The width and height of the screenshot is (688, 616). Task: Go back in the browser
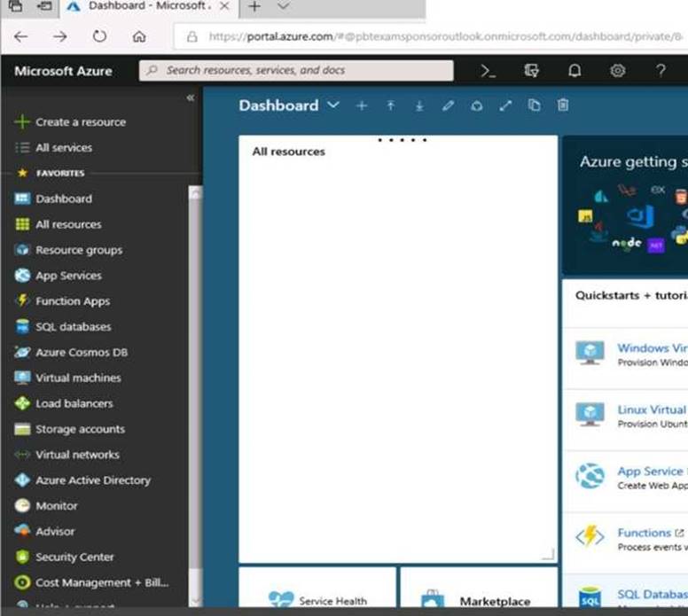pos(20,36)
